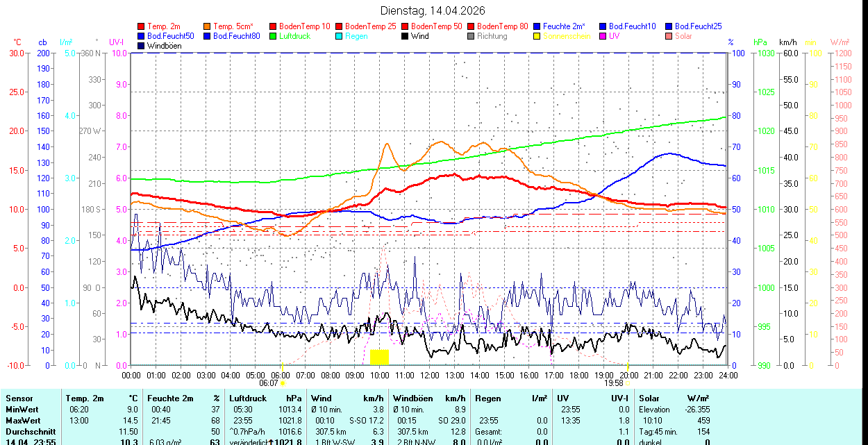Click the Solar legend label
The width and height of the screenshot is (868, 445).
coord(683,36)
